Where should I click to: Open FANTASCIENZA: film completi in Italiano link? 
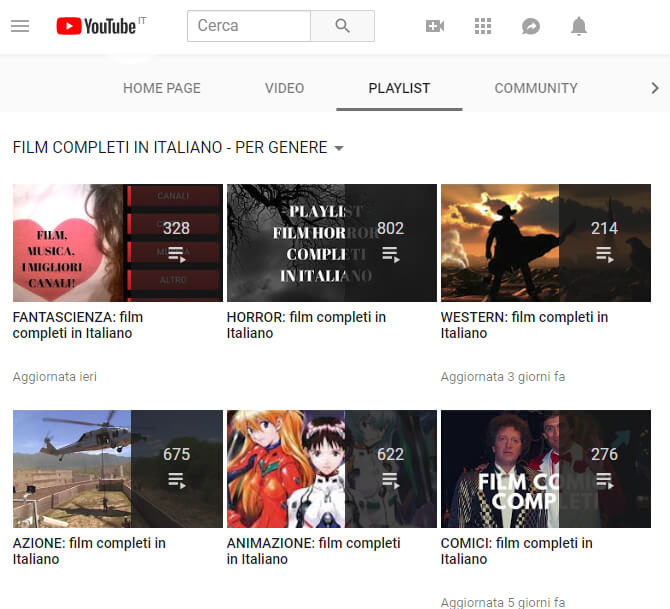pos(78,325)
